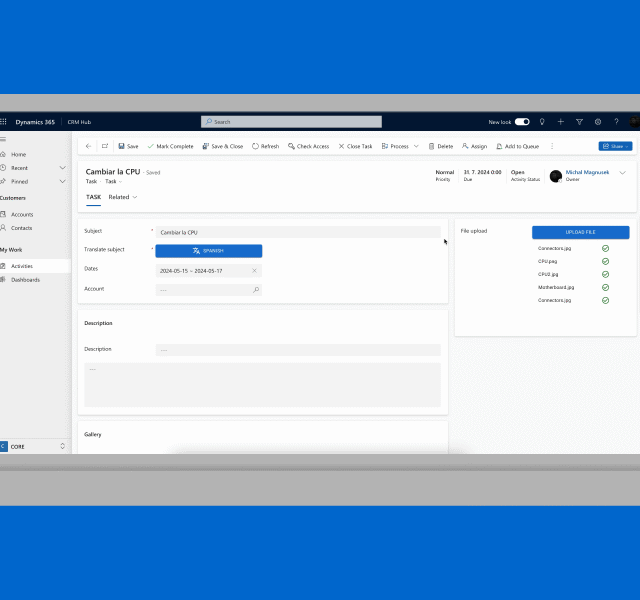The width and height of the screenshot is (640, 600).
Task: Open the advanced find funnel icon
Action: point(579,122)
